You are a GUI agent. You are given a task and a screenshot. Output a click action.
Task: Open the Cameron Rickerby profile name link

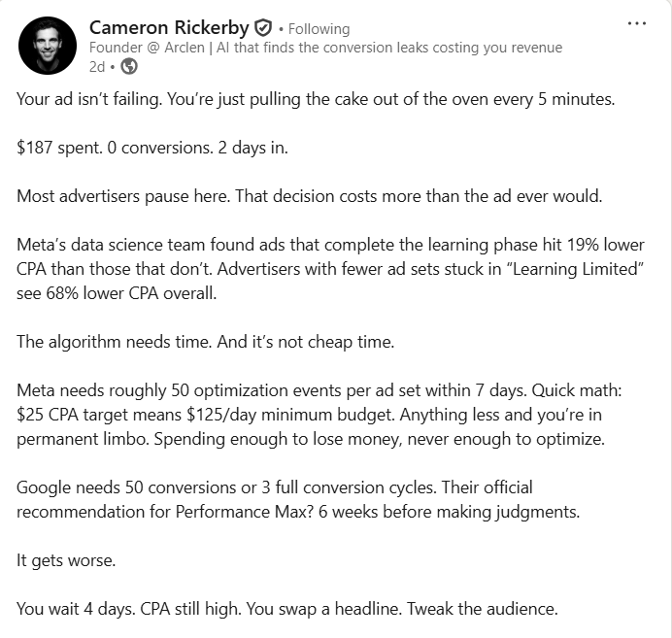coord(169,28)
